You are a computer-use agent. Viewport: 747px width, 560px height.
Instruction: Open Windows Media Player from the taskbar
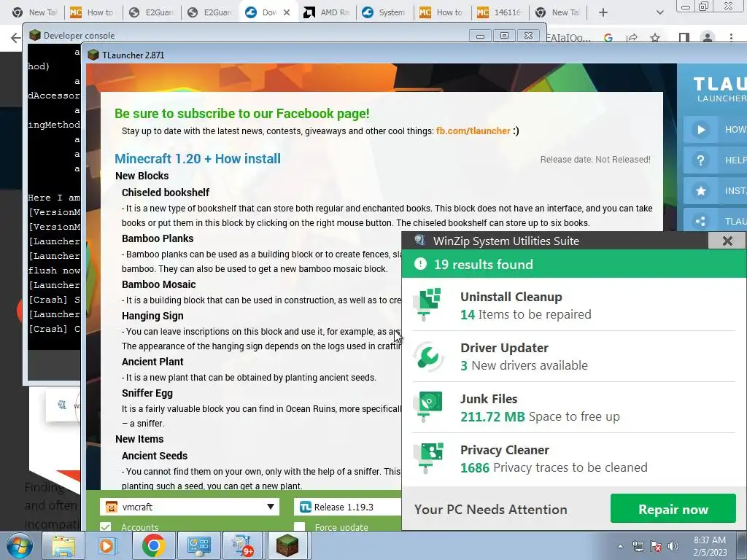(x=107, y=545)
